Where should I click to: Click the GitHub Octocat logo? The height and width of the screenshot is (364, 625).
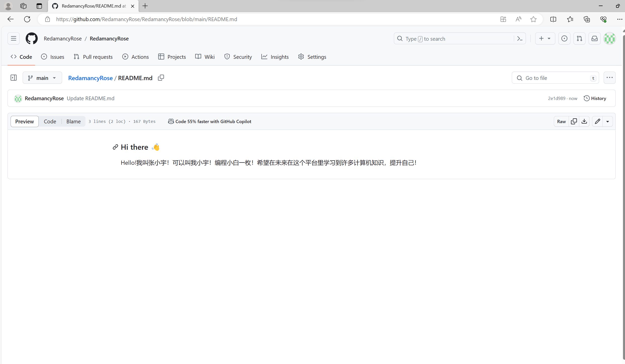32,38
